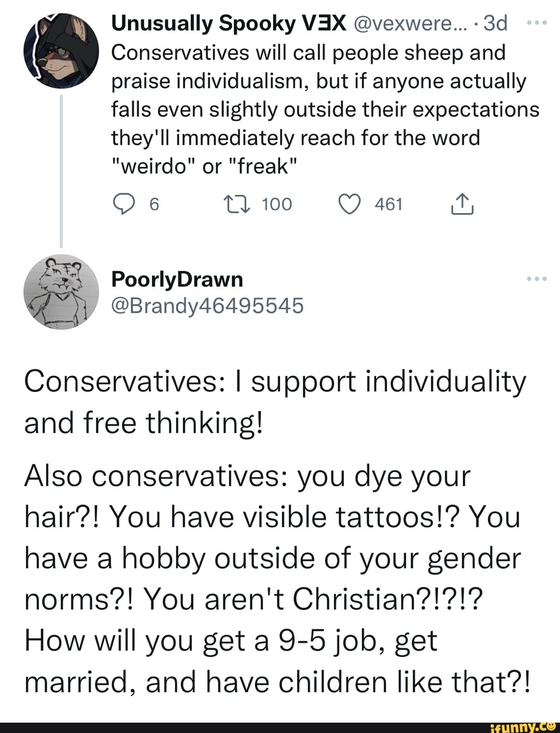Open the Unusually Spooky VEX avatar
Viewport: 560px width, 733px height.
(61, 51)
